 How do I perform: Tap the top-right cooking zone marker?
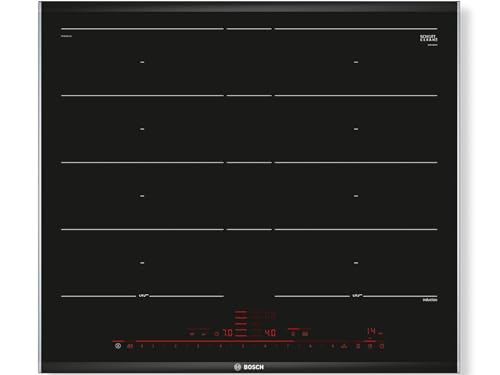(356, 62)
